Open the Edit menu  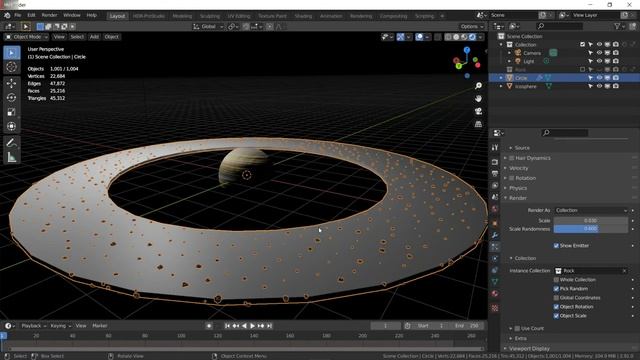coord(31,15)
